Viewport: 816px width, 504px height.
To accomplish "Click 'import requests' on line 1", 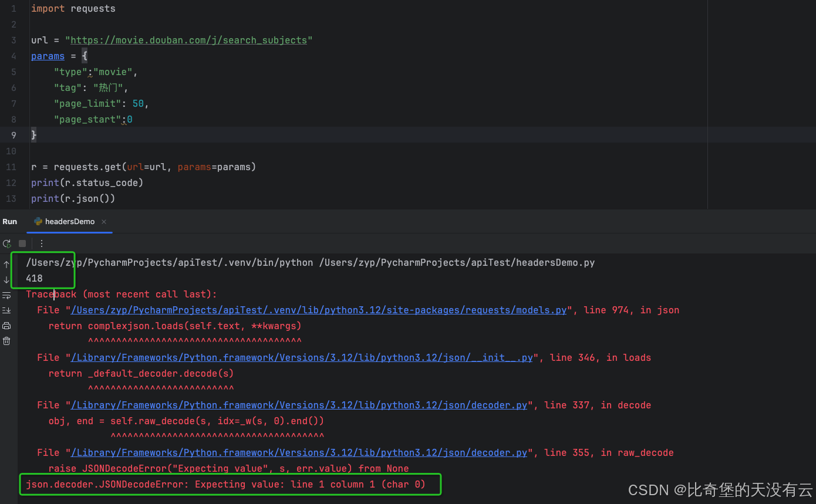I will coord(73,9).
